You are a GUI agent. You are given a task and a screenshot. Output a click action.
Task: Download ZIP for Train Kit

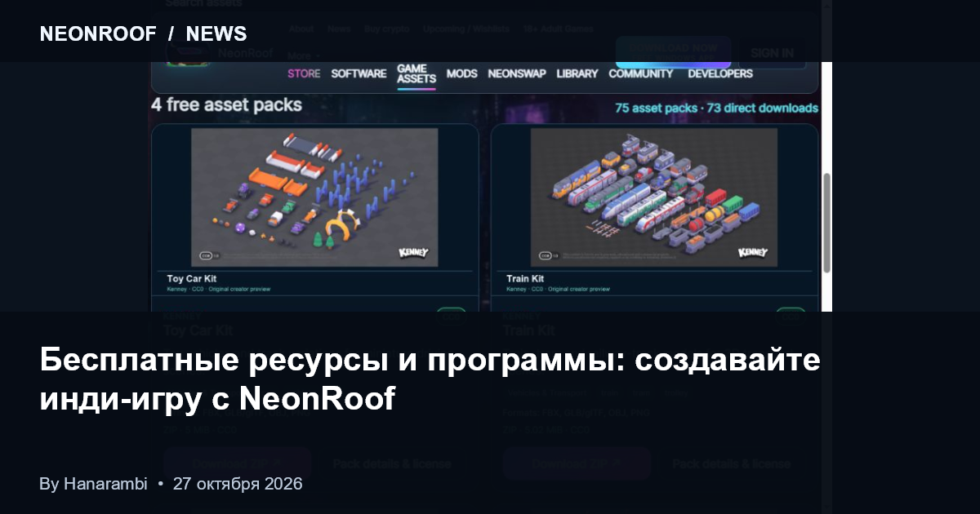click(577, 463)
